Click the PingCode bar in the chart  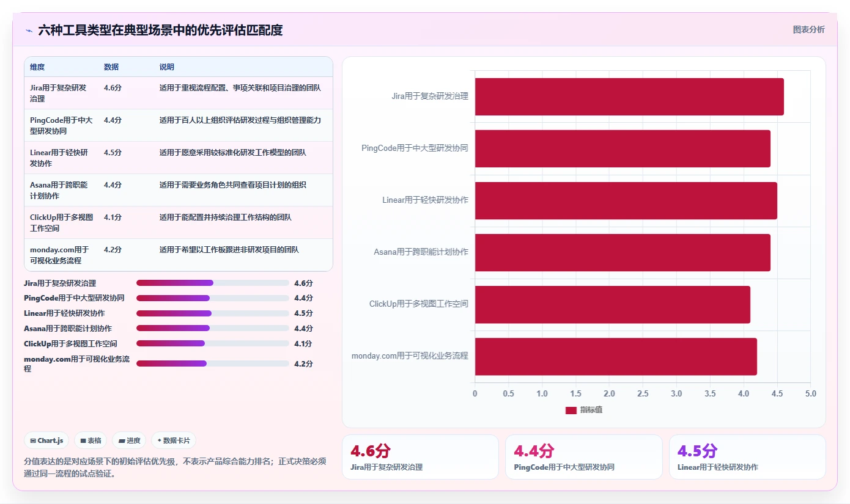pos(623,148)
